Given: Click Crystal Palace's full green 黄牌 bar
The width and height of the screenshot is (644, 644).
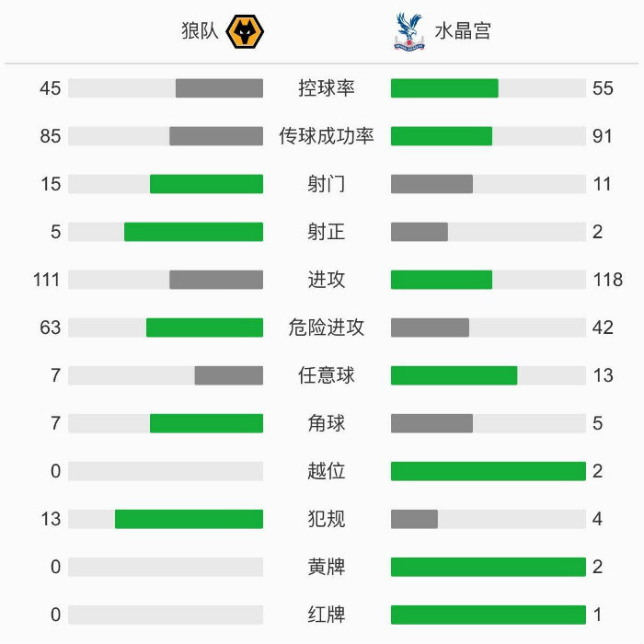Looking at the screenshot, I should [x=488, y=567].
